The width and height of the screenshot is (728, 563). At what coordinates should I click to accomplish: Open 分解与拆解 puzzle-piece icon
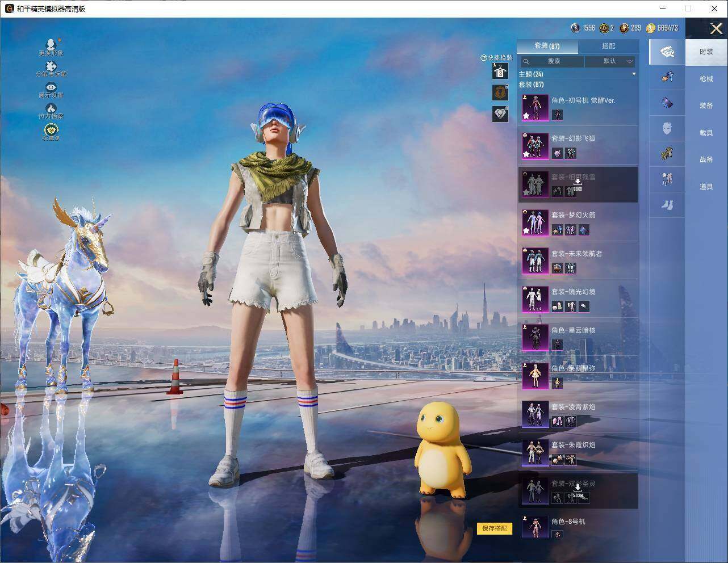tap(51, 66)
